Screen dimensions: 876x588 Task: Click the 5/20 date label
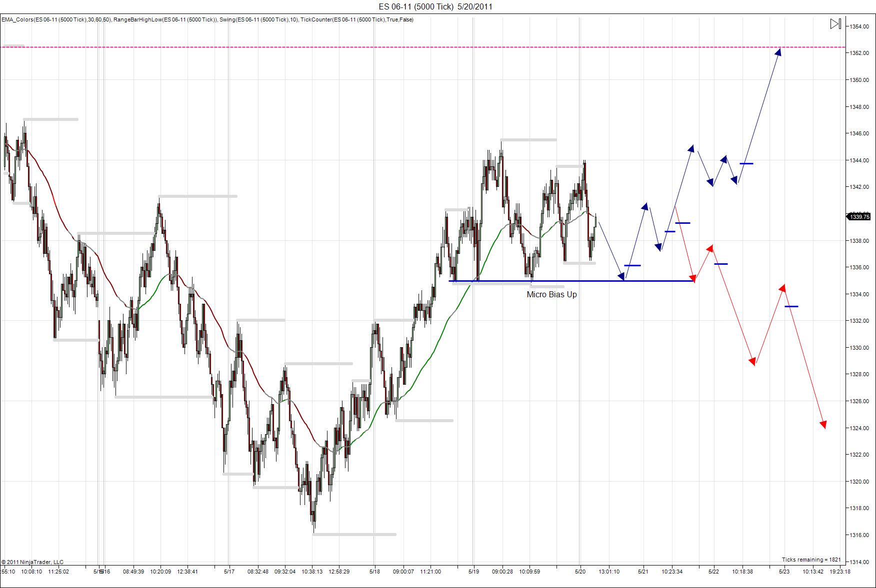coord(580,572)
